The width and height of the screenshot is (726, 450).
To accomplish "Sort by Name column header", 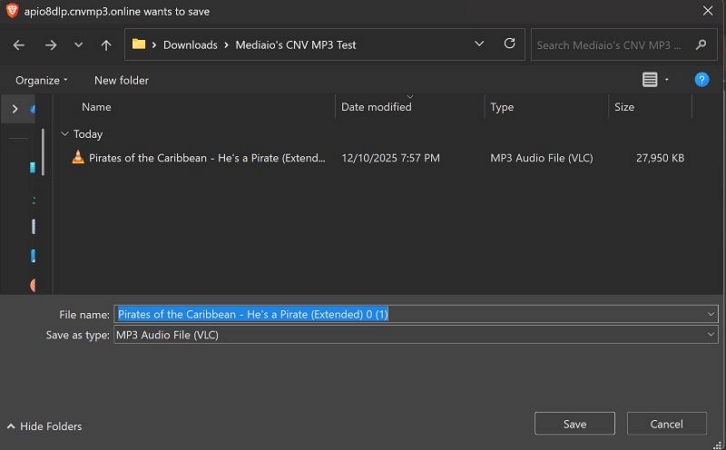I will point(96,107).
